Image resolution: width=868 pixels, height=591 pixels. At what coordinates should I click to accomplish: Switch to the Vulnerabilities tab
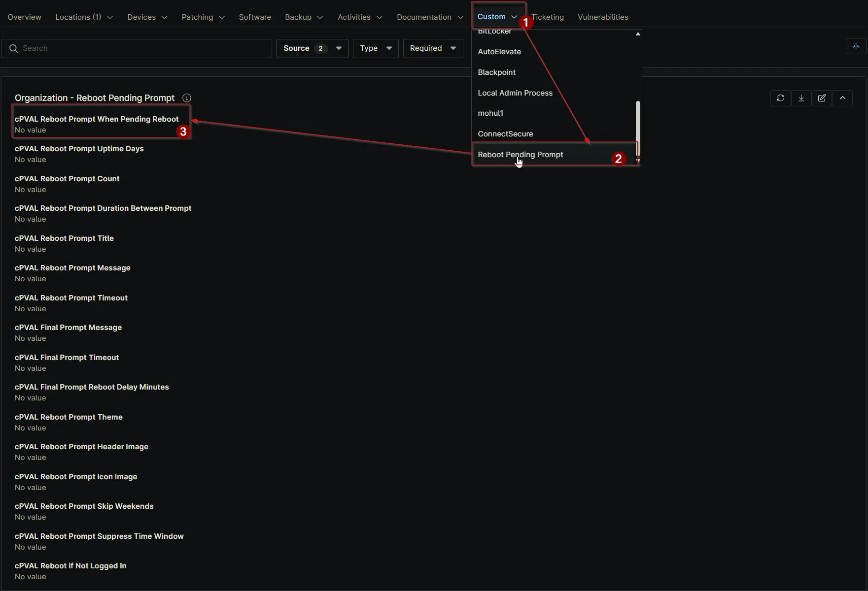(602, 17)
